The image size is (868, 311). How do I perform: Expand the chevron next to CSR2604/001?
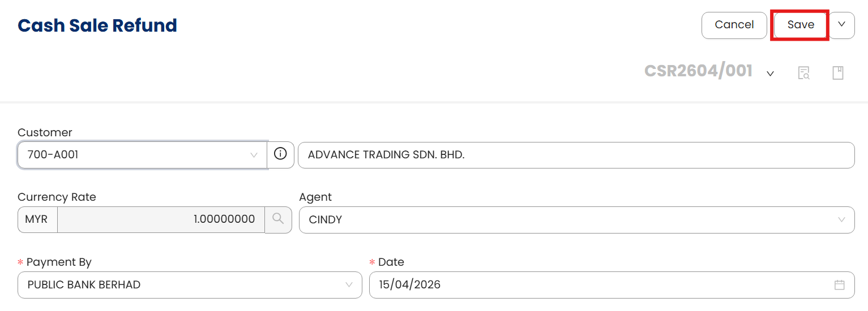click(770, 74)
